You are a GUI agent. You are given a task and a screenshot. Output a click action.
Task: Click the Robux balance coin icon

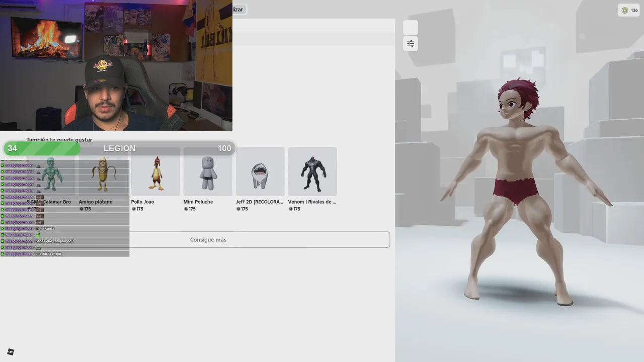point(625,10)
